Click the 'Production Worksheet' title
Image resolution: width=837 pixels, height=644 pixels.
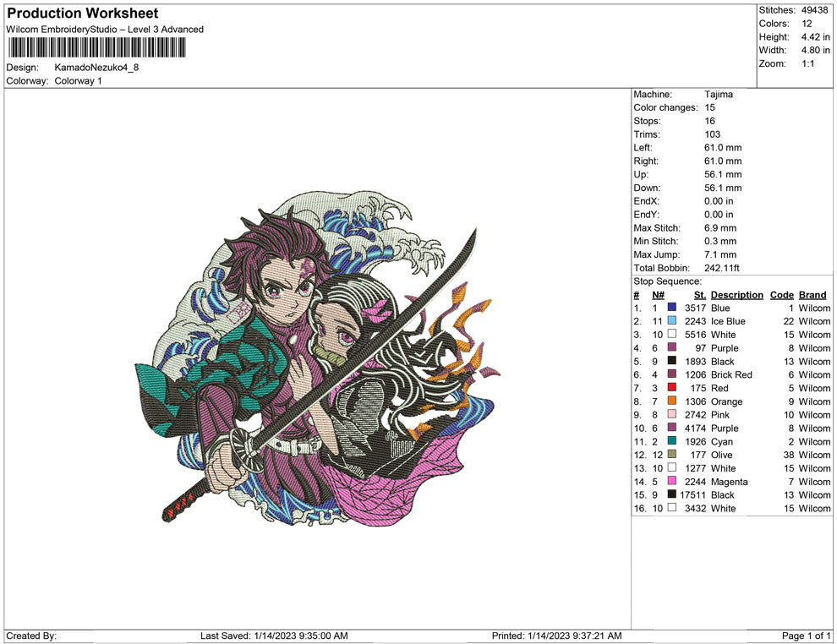pos(83,14)
